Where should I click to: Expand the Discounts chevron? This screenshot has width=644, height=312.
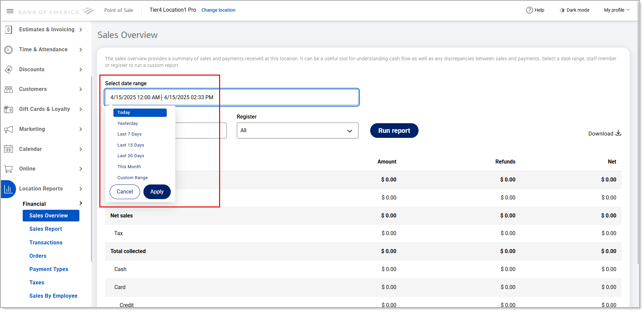click(81, 70)
